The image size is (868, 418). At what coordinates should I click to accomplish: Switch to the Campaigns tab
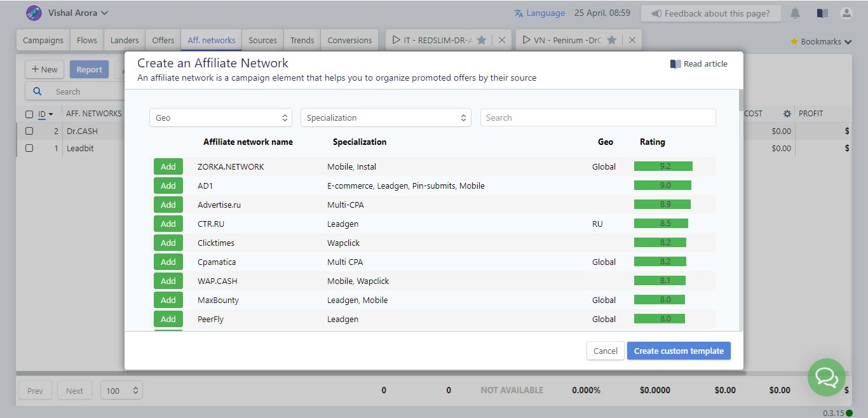[43, 40]
